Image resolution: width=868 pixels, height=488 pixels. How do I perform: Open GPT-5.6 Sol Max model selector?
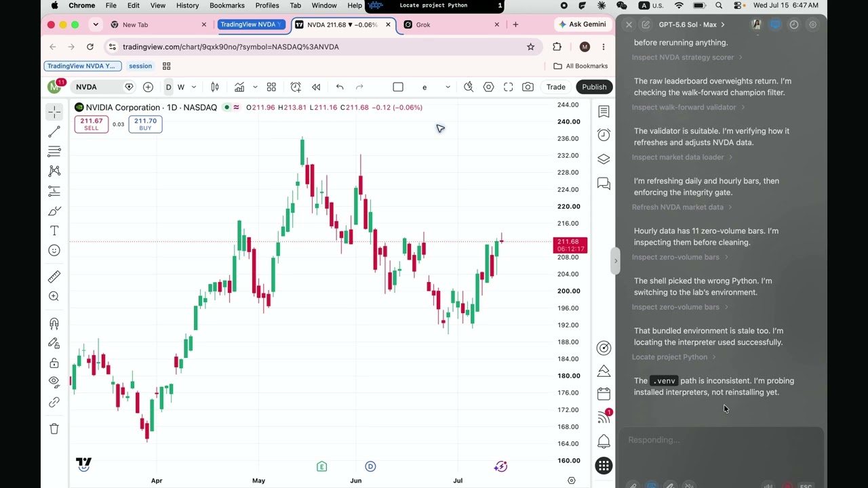pyautogui.click(x=691, y=24)
